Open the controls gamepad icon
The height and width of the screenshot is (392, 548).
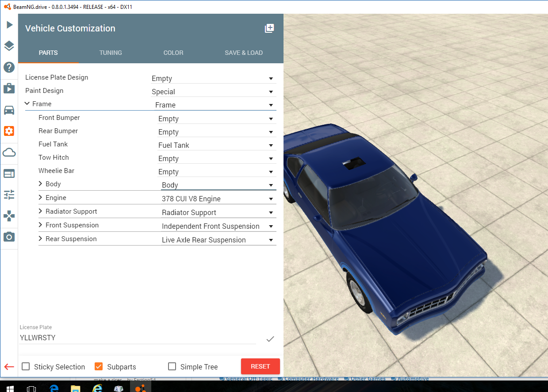[x=9, y=216]
